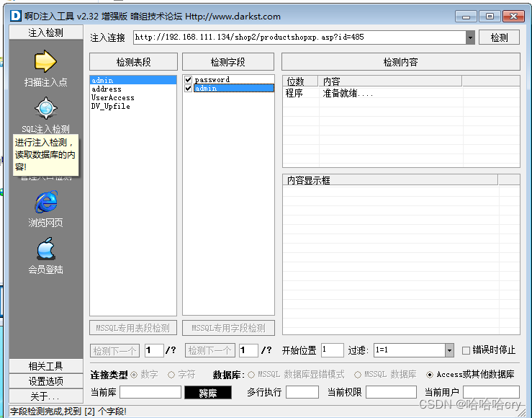The height and width of the screenshot is (418, 532).
Task: Open the 关于 panel tab
Action: click(46, 396)
